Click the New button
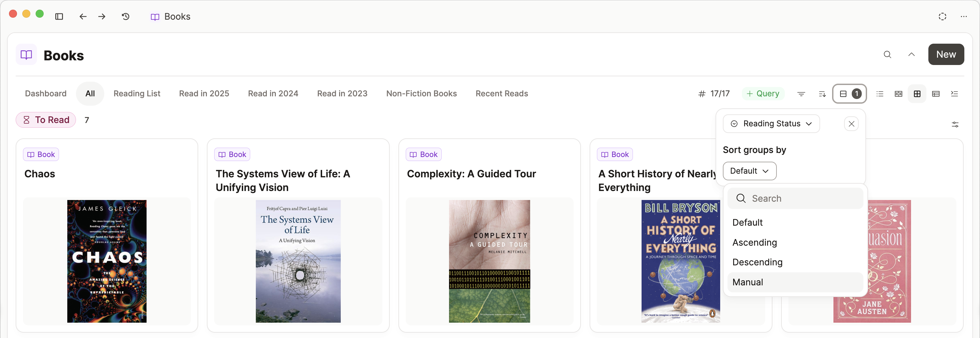 946,54
